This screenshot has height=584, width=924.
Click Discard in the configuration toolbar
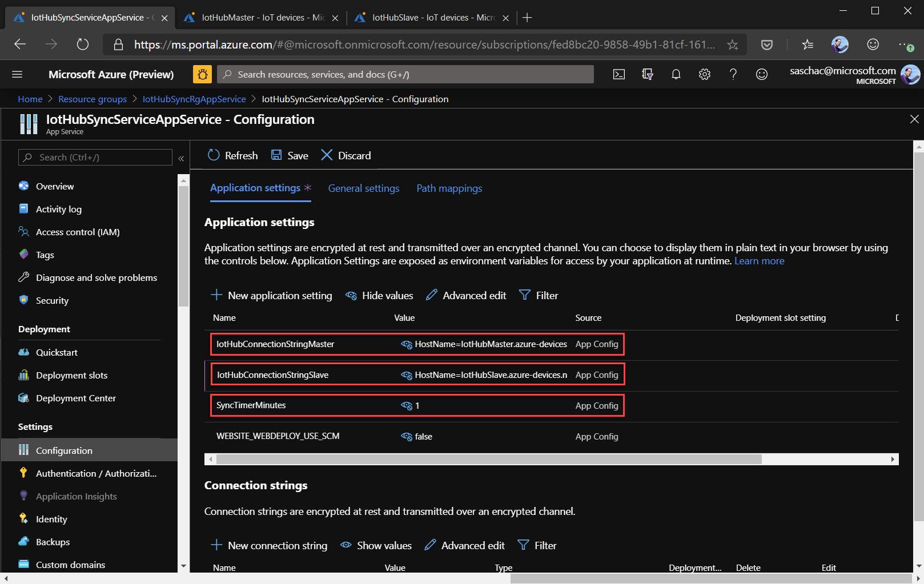coord(346,155)
